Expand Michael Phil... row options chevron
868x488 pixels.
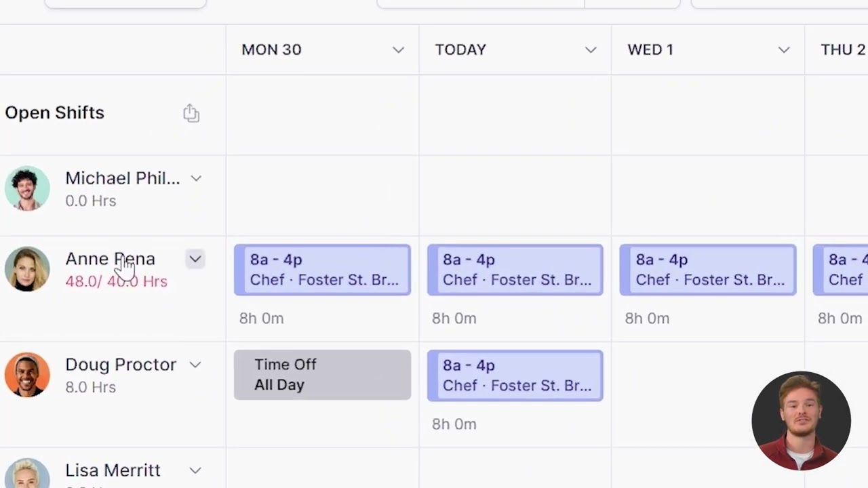pos(196,178)
